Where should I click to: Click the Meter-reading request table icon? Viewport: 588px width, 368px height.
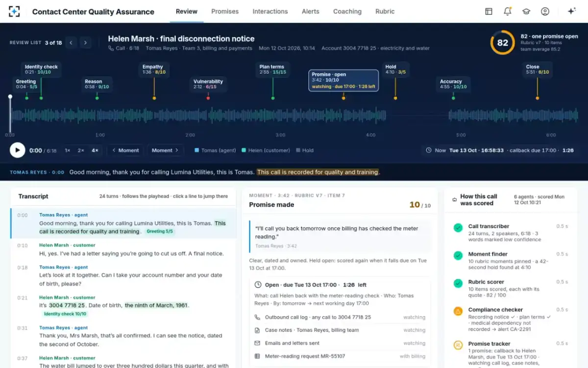(258, 356)
